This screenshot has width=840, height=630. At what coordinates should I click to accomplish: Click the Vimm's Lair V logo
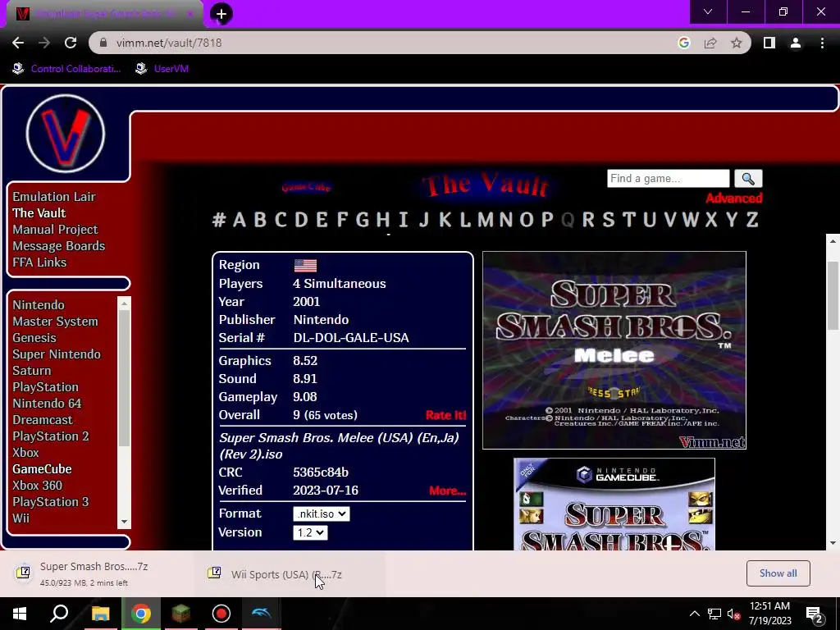tap(66, 134)
